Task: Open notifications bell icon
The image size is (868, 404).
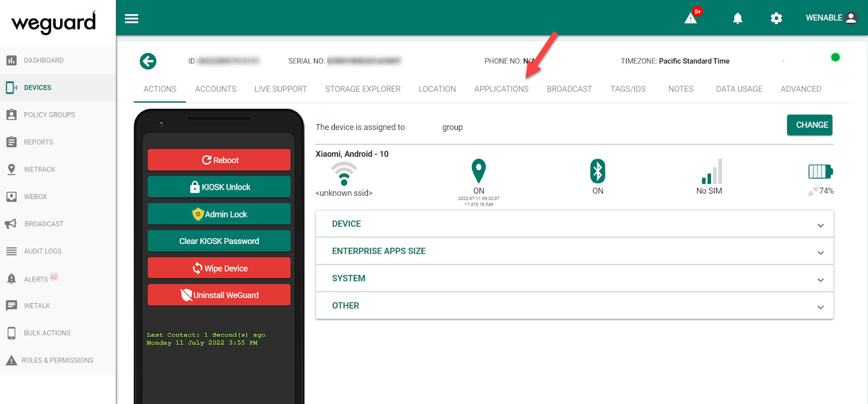Action: click(738, 18)
